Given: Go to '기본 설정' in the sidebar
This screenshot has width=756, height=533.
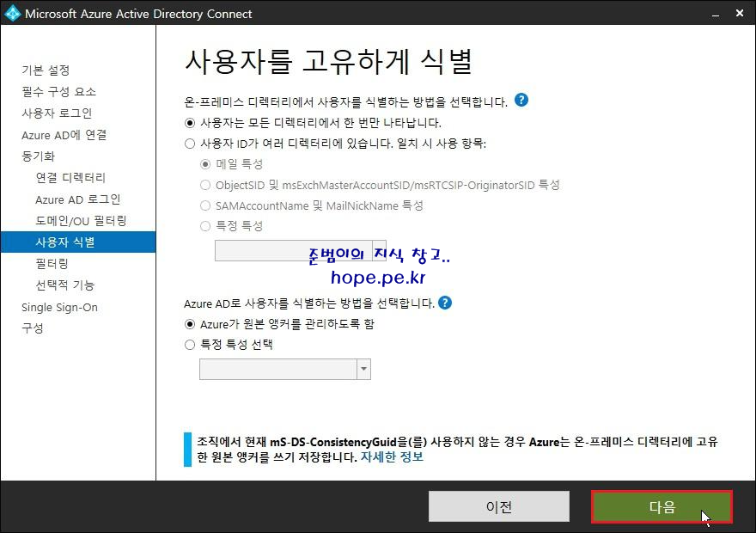Looking at the screenshot, I should [x=46, y=70].
